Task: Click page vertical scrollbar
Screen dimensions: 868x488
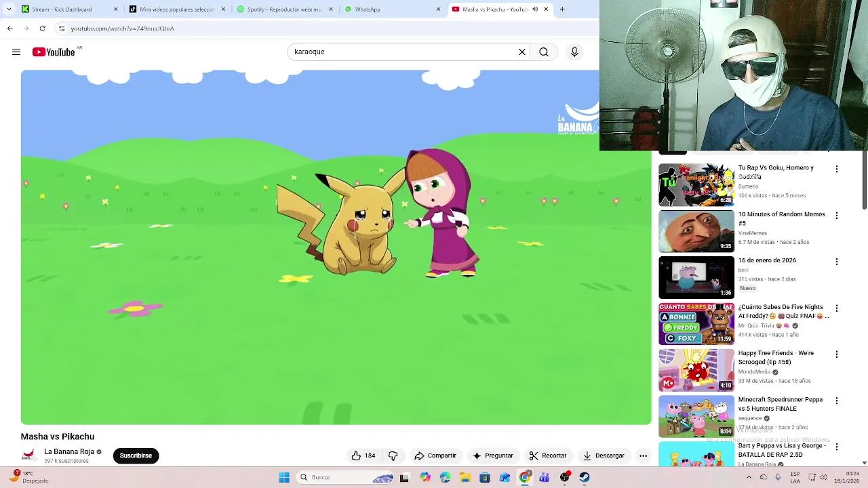Action: coord(864,180)
